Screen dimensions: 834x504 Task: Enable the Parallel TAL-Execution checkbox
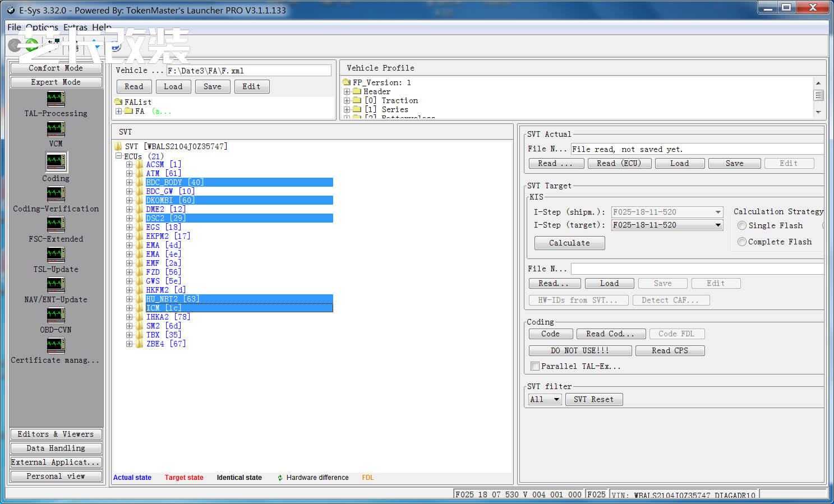535,366
